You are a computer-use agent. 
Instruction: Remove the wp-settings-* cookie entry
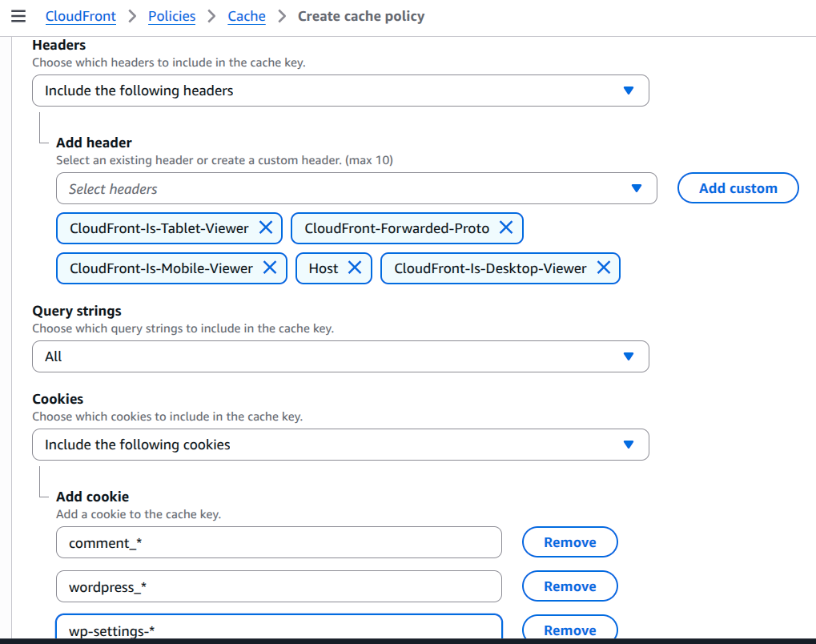point(569,629)
